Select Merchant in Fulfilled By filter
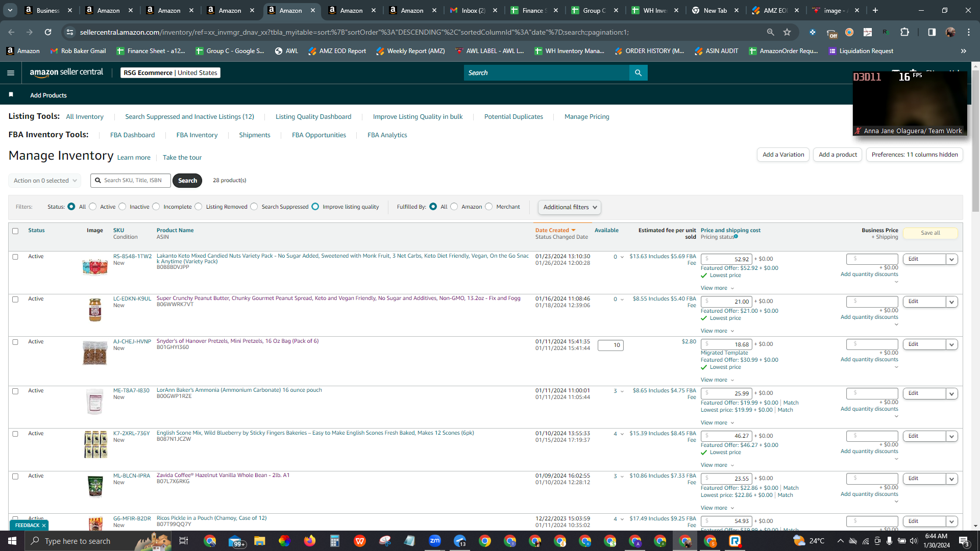The width and height of the screenshot is (980, 551). (489, 207)
